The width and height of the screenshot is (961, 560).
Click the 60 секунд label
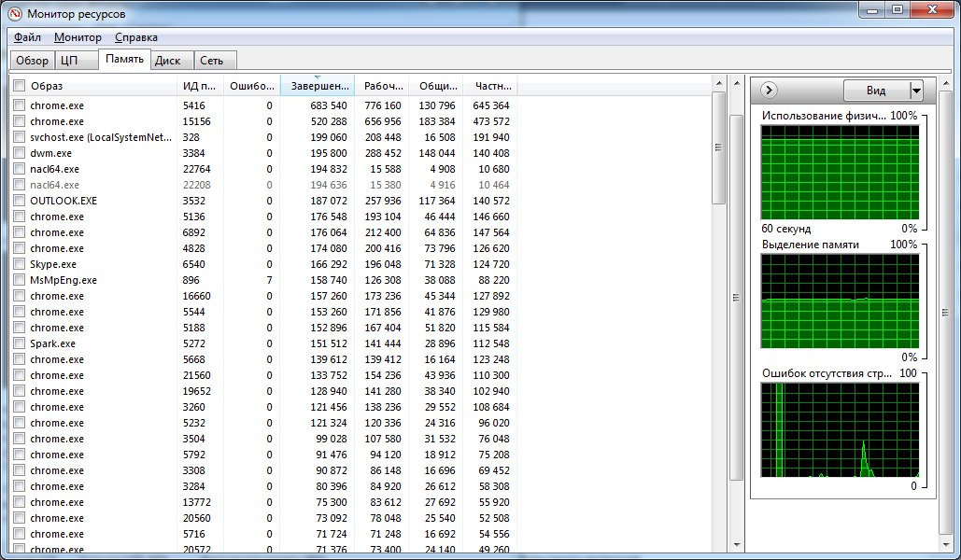click(x=786, y=229)
